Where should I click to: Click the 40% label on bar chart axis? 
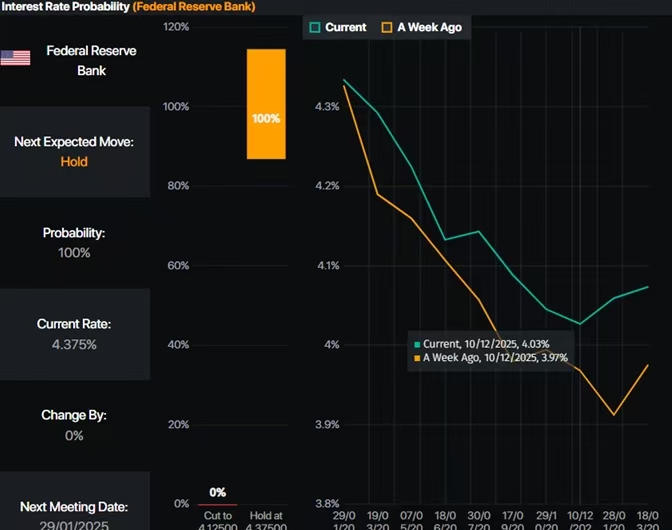(178, 345)
